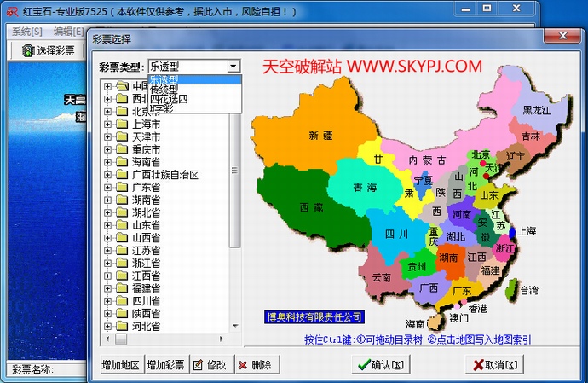This screenshot has width=588, height=383.
Task: Click the 增加地区 button
Action: click(x=119, y=365)
